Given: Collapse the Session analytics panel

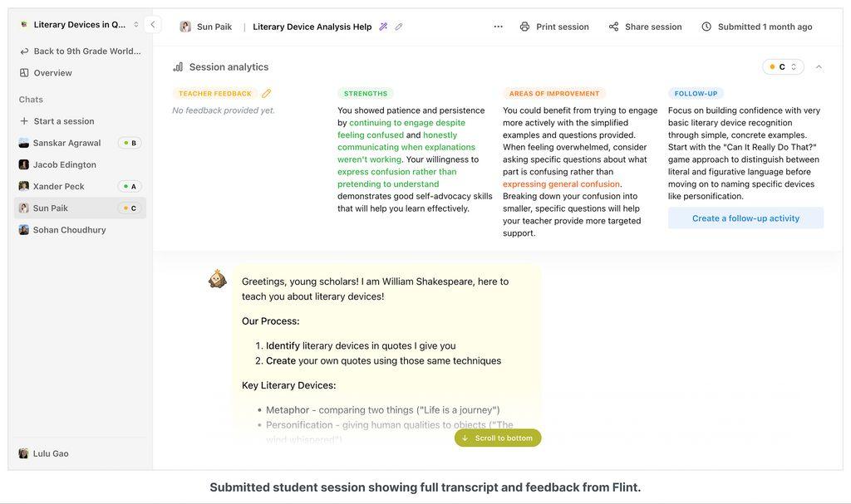Looking at the screenshot, I should click(819, 66).
